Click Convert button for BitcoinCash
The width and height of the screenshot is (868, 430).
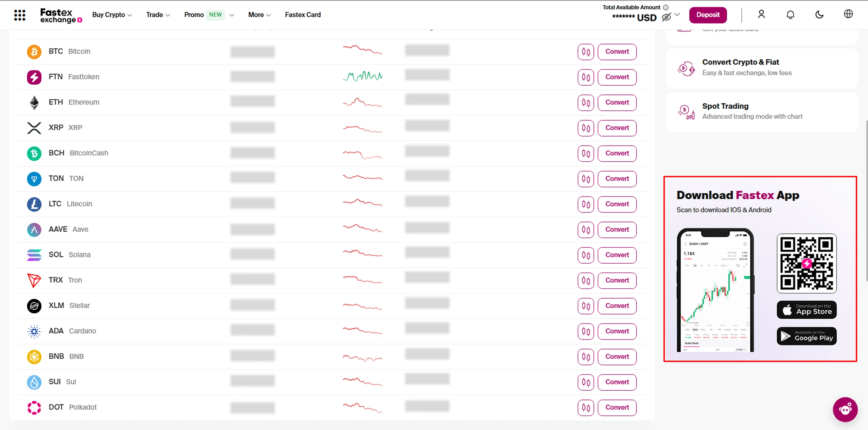(617, 153)
